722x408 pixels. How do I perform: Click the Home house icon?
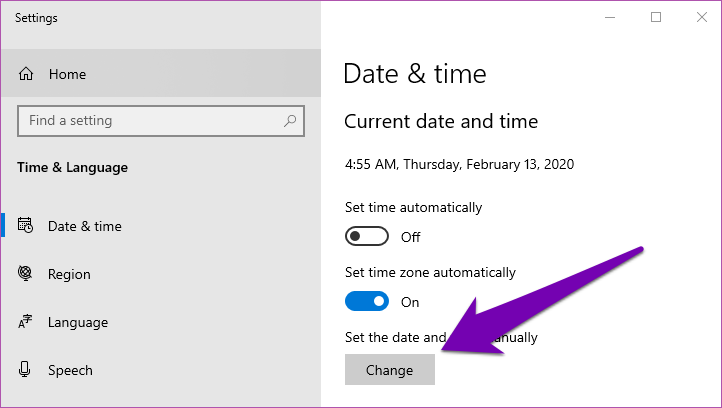coord(26,74)
